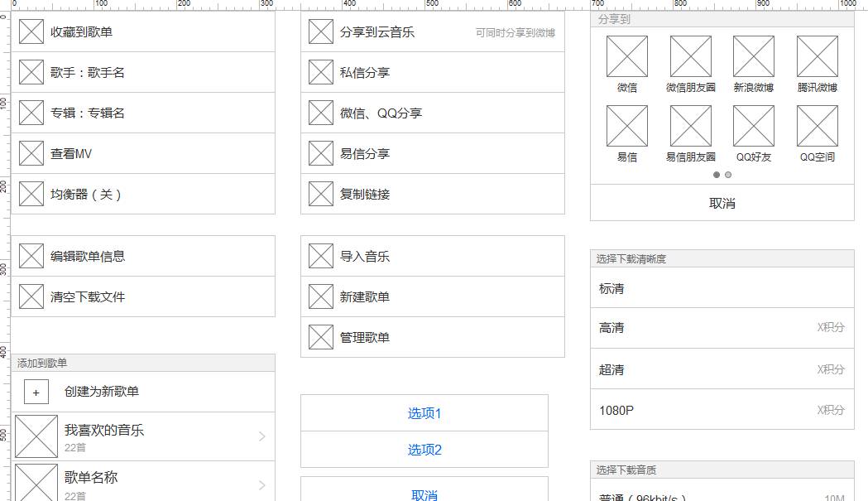Open 歌单名称 cover thumbnail
This screenshot has height=501, width=868.
pos(36,483)
